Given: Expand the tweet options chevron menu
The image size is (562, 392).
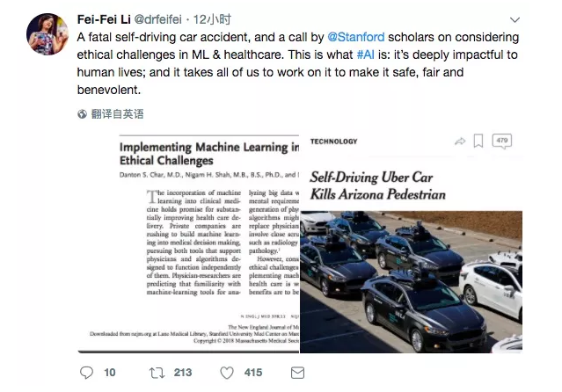Looking at the screenshot, I should click(x=515, y=19).
